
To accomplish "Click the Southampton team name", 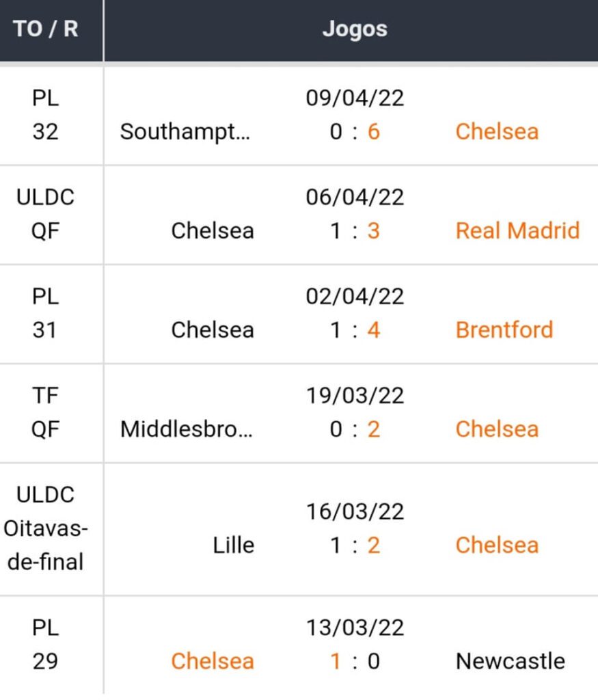I will coord(186,131).
